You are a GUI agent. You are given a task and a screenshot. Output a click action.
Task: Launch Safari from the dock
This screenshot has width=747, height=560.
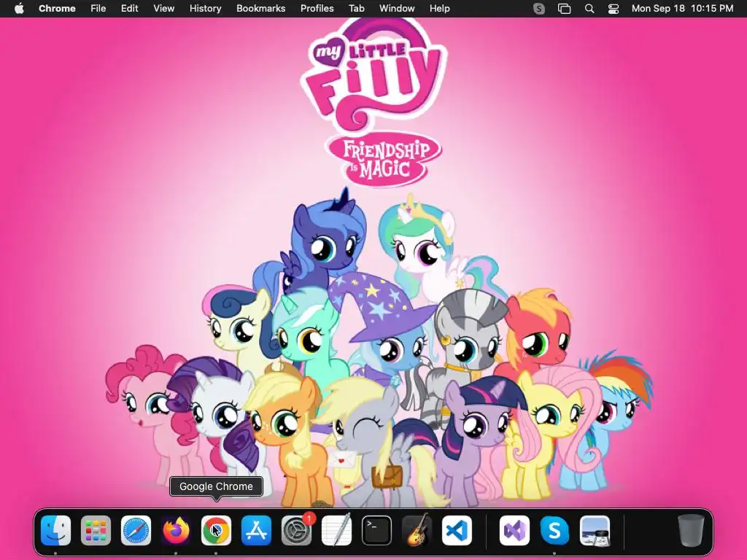[136, 531]
